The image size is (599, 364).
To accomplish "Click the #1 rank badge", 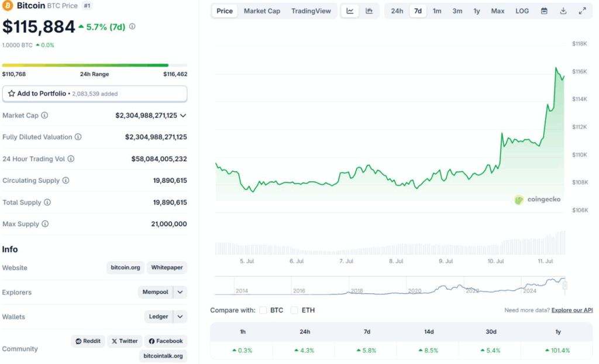I will pyautogui.click(x=87, y=6).
